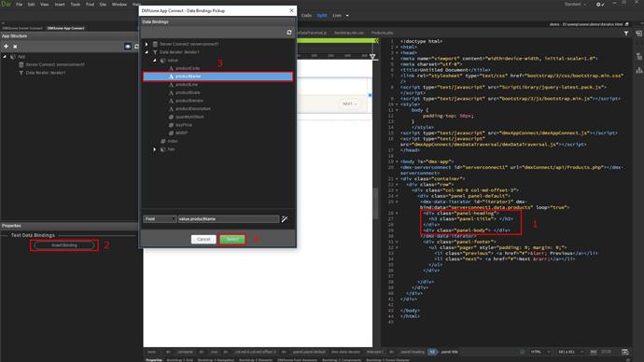Open the File menu
The height and width of the screenshot is (362, 644).
point(19,4)
